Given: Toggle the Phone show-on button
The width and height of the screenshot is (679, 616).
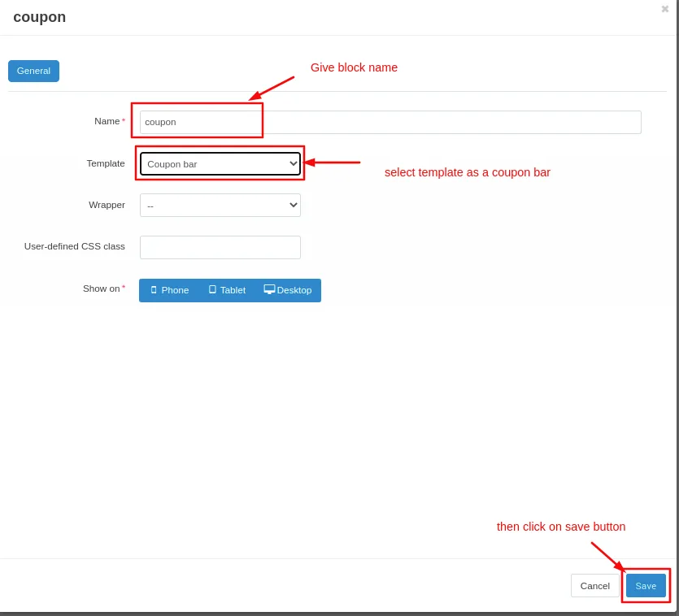Looking at the screenshot, I should tap(169, 290).
